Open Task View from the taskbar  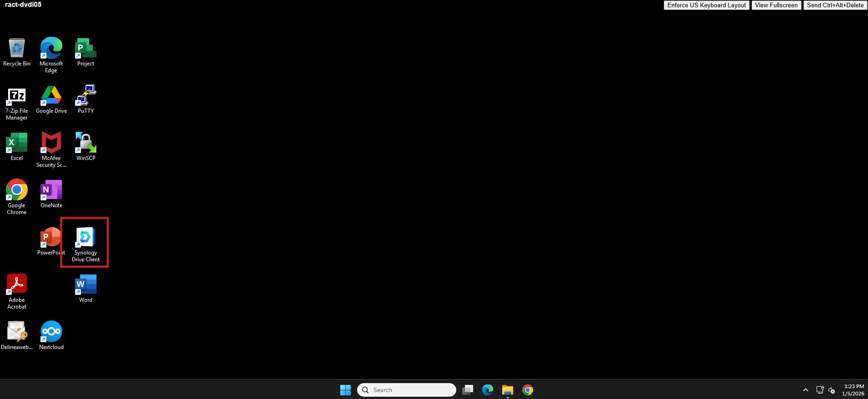coord(468,390)
